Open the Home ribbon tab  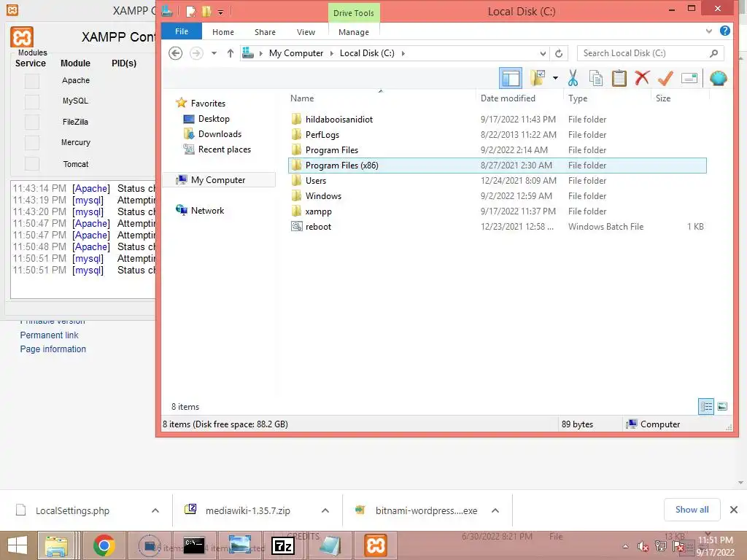[x=223, y=32]
